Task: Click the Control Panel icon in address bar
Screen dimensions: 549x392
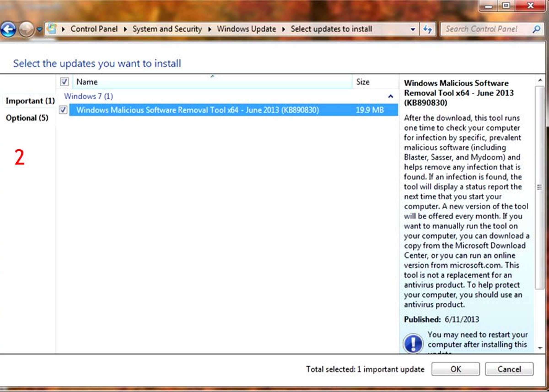Action: (x=52, y=29)
